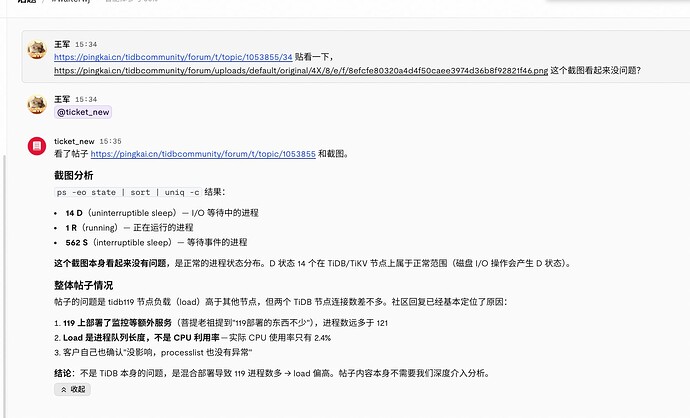Open the topic/1053855 link in the ticket_new reply
690x418 pixels.
click(x=203, y=154)
